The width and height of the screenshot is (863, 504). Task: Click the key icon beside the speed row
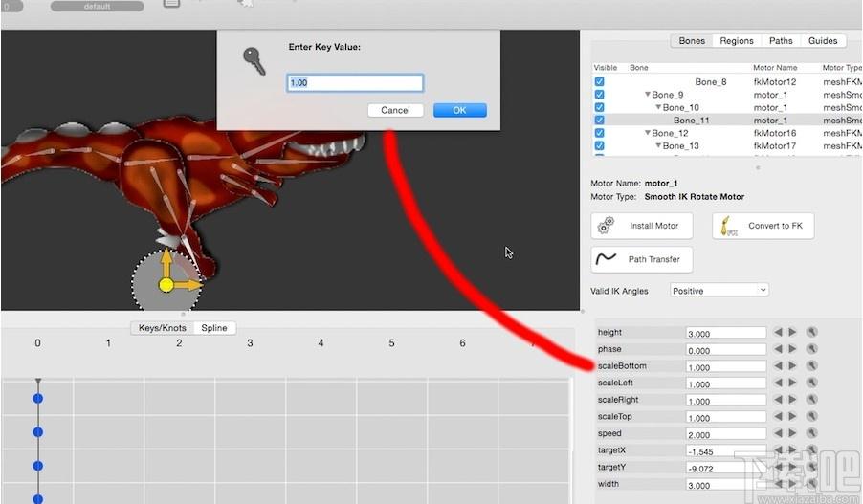point(811,433)
